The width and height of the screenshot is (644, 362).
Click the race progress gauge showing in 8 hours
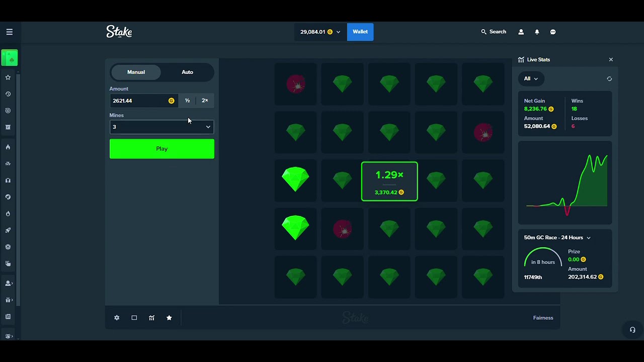coord(542,257)
